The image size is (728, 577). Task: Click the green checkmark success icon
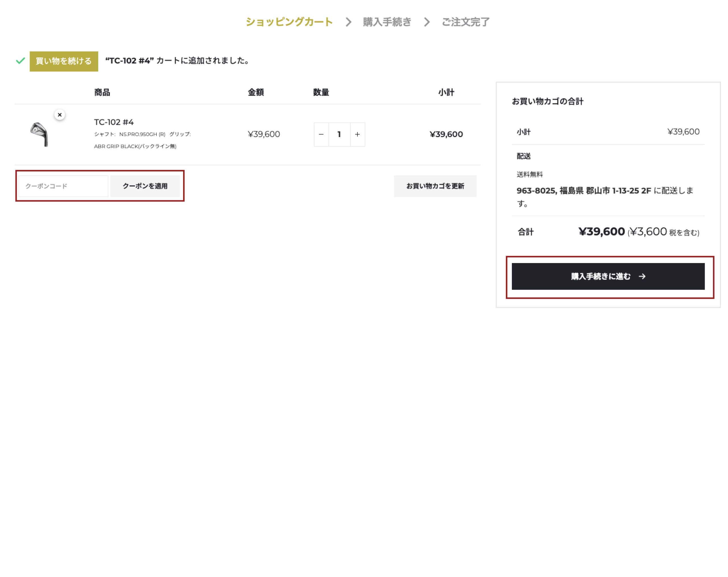pyautogui.click(x=20, y=61)
